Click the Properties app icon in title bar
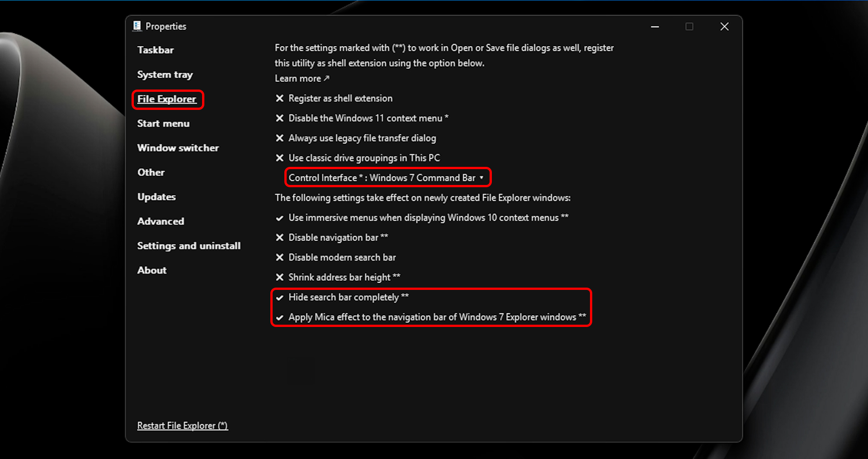 click(137, 26)
